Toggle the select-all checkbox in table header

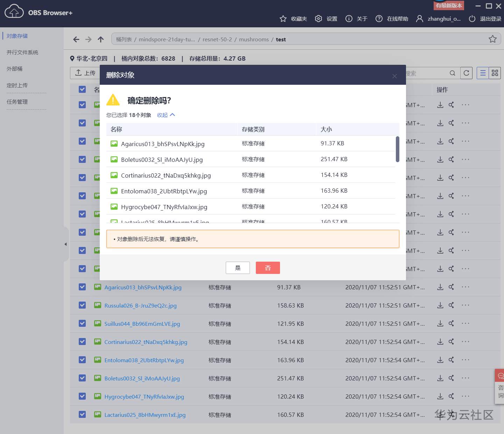(x=82, y=89)
